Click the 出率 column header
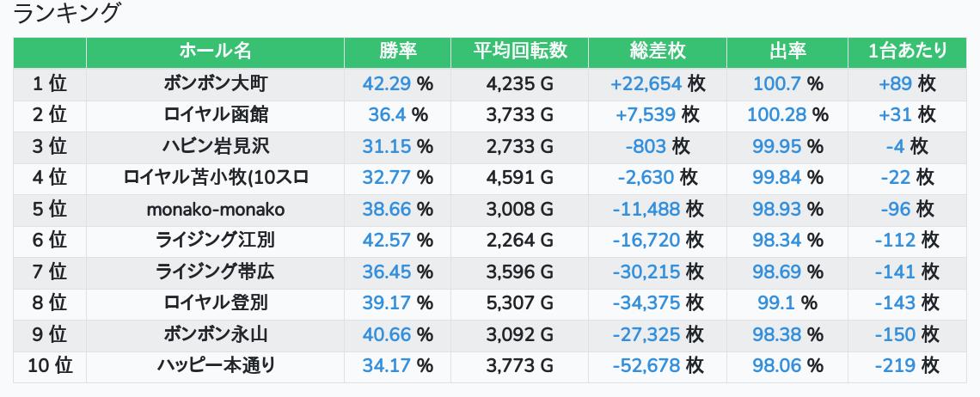 point(787,52)
